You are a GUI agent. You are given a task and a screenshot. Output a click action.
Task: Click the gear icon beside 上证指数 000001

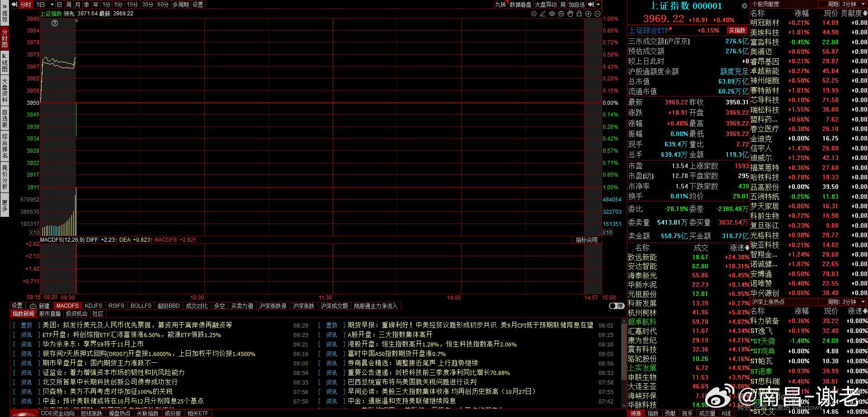[x=744, y=6]
